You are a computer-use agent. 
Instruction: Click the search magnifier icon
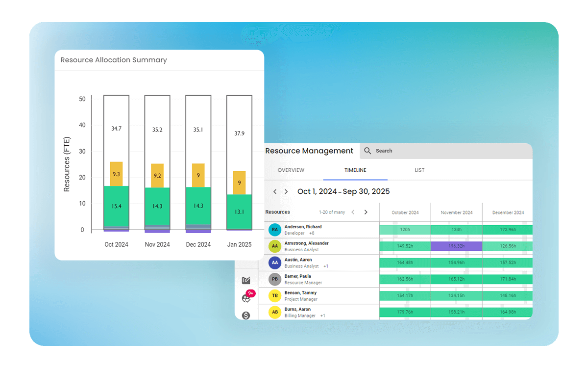click(x=367, y=151)
